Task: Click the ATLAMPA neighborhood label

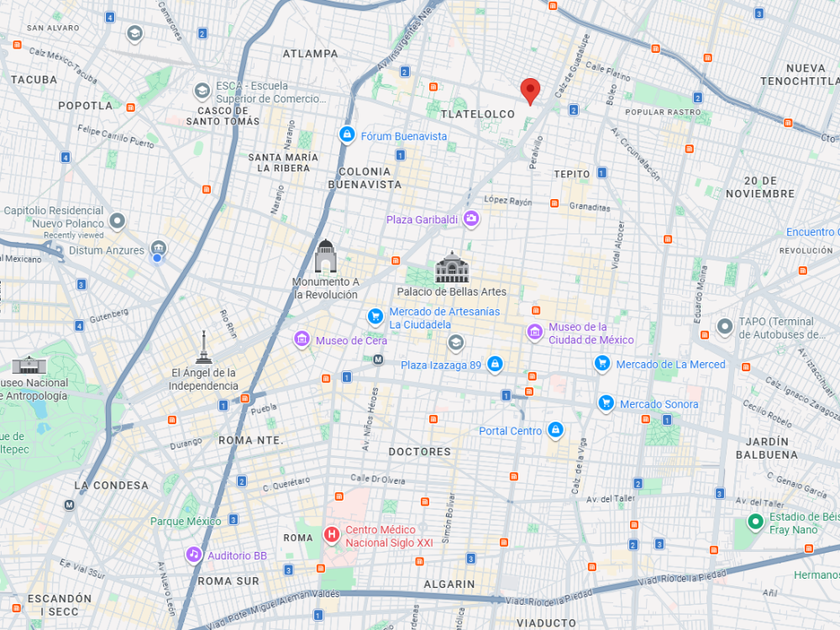Action: (x=310, y=54)
